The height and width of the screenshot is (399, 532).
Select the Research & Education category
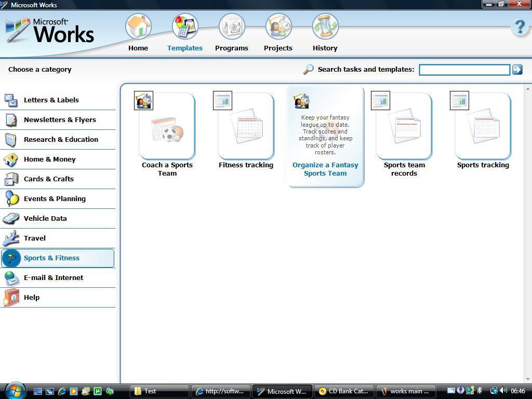click(x=58, y=139)
